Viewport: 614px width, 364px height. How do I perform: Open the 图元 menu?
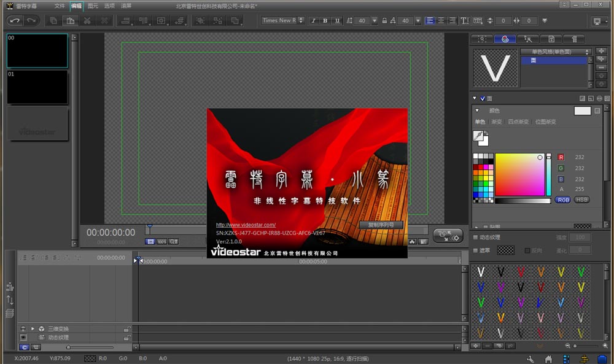point(93,6)
